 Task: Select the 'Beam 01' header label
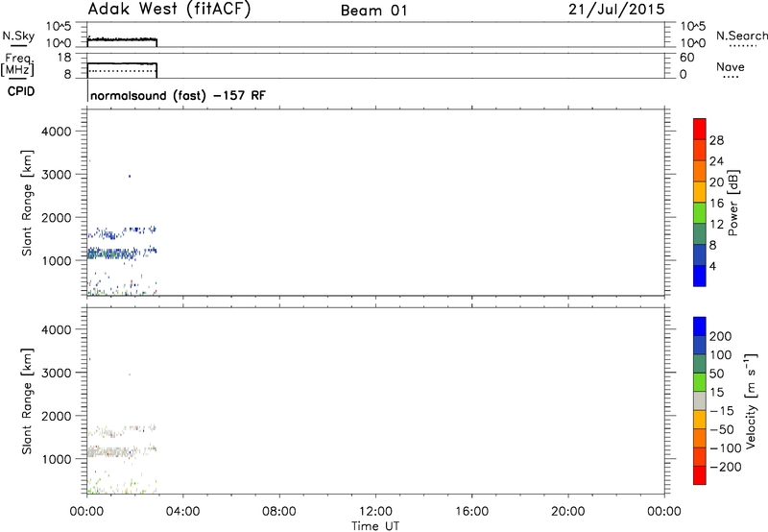373,11
